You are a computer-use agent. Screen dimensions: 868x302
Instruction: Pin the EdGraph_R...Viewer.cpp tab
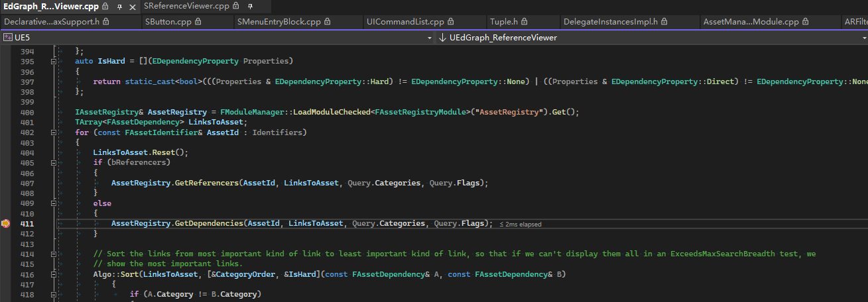[x=119, y=6]
